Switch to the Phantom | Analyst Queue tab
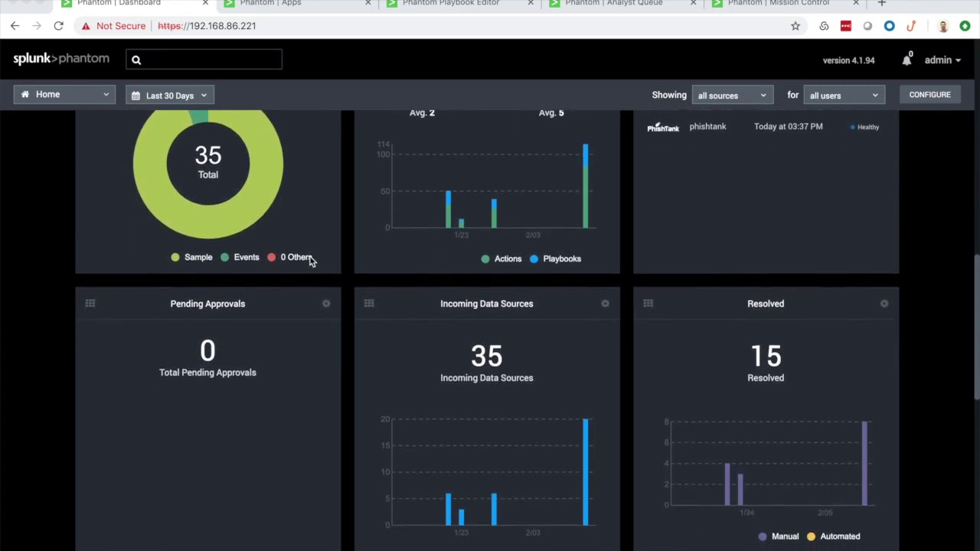Viewport: 980px width, 551px height. coord(620,4)
